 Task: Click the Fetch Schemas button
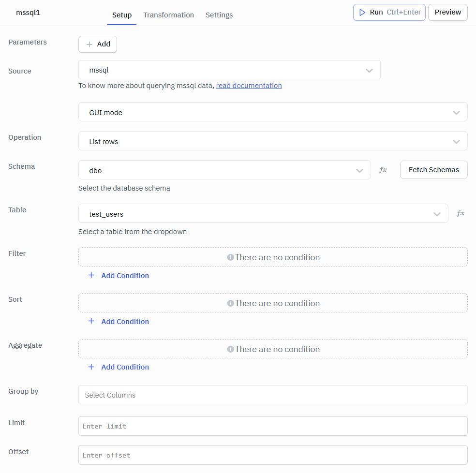[x=434, y=170]
